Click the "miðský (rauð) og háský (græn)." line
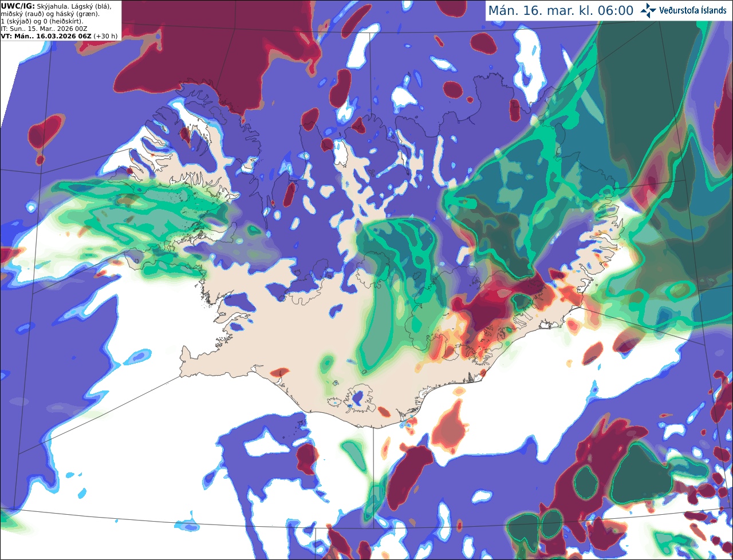Screen dimensions: 733x560 (x=50, y=14)
